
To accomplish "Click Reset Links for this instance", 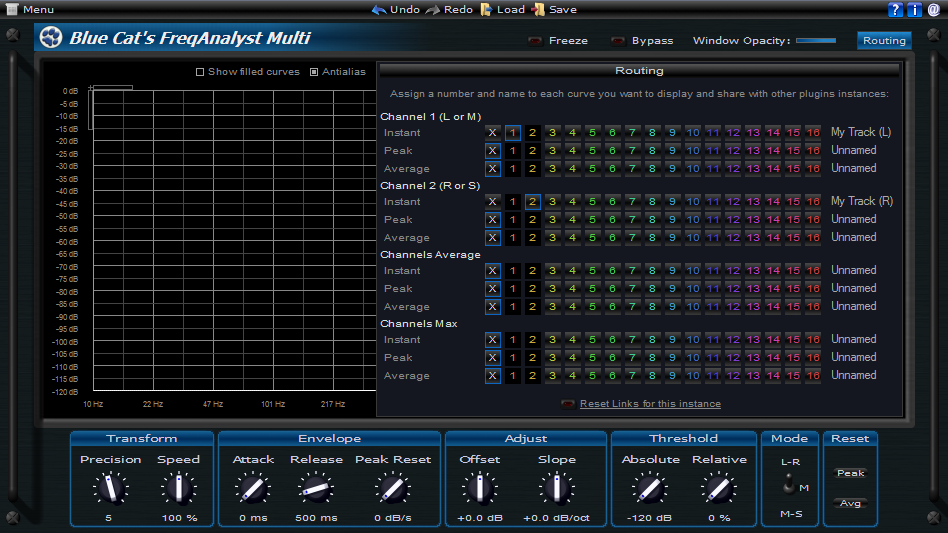I will coord(650,404).
